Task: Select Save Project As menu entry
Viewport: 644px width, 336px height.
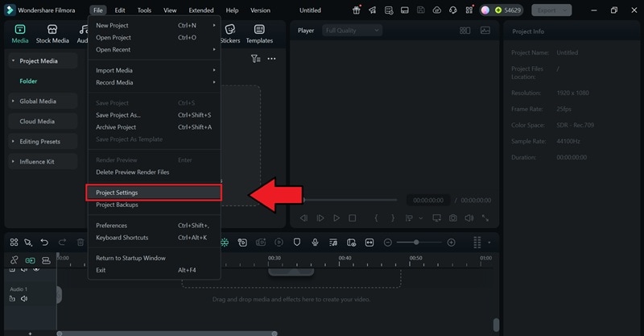Action: pos(155,115)
